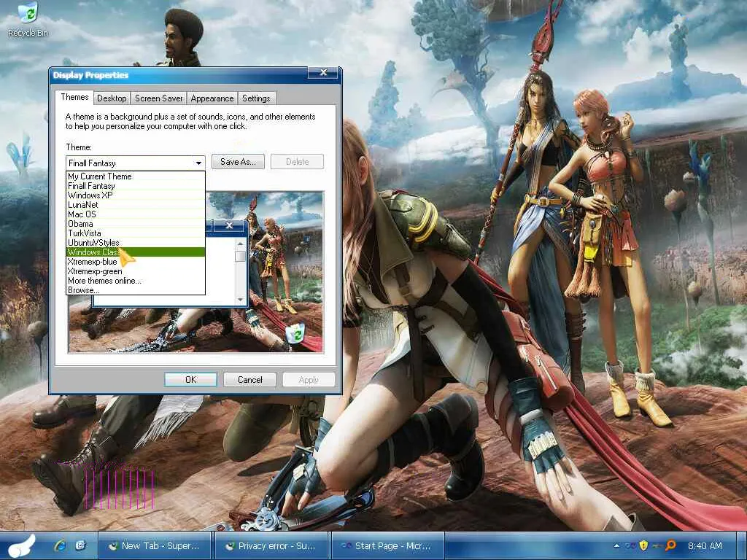Click the Theme combo box showing Finall Fantasy
Screen dimensions: 747x560
(x=135, y=163)
